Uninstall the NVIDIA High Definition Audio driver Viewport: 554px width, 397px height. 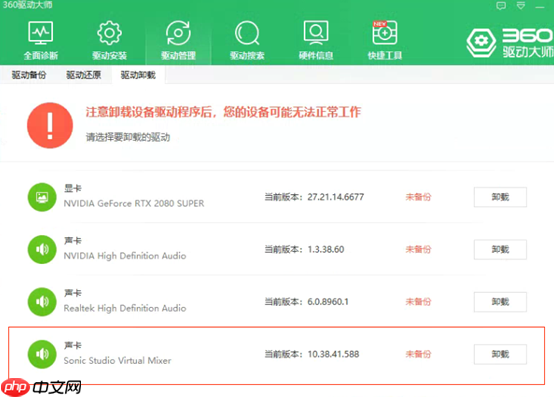point(500,249)
